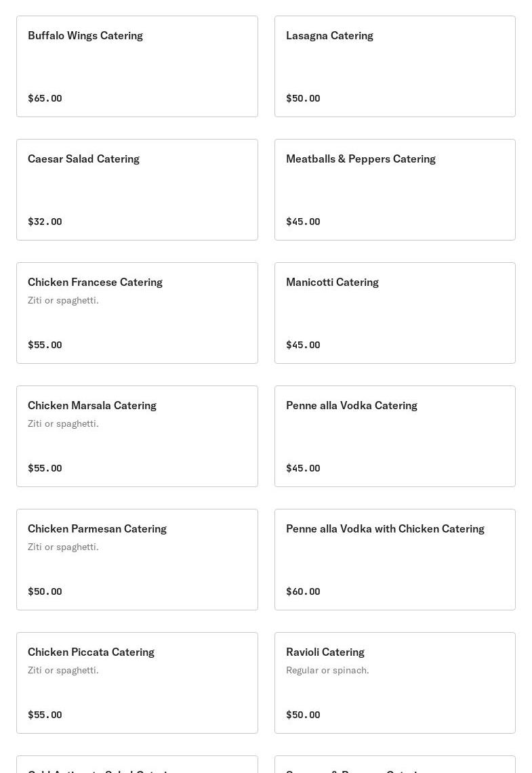Viewport: 532px width, 773px height.
Task: Open the Chicken Francese Catering card
Action: point(137,313)
